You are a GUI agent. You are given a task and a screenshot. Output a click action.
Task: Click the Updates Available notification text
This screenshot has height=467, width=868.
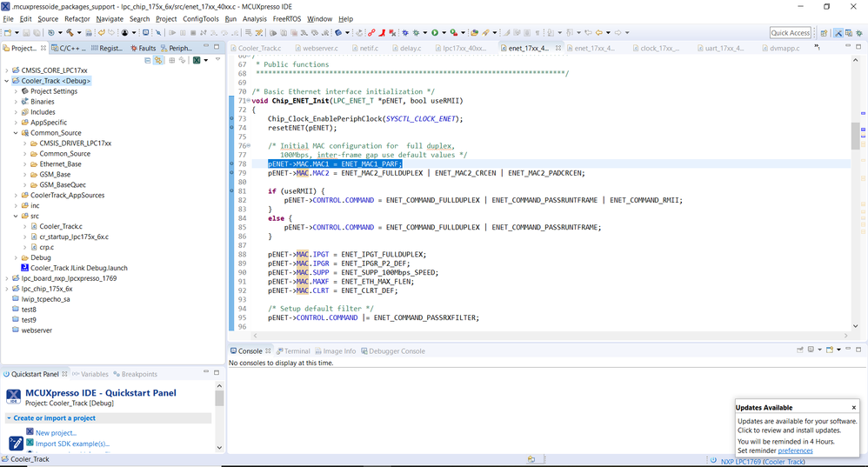tap(797, 425)
